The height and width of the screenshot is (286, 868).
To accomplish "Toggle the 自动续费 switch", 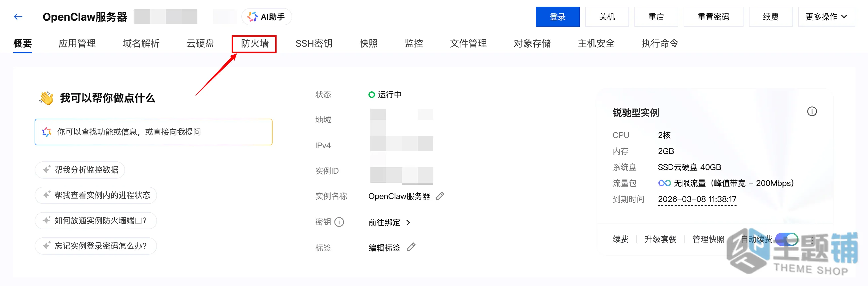I will point(786,239).
